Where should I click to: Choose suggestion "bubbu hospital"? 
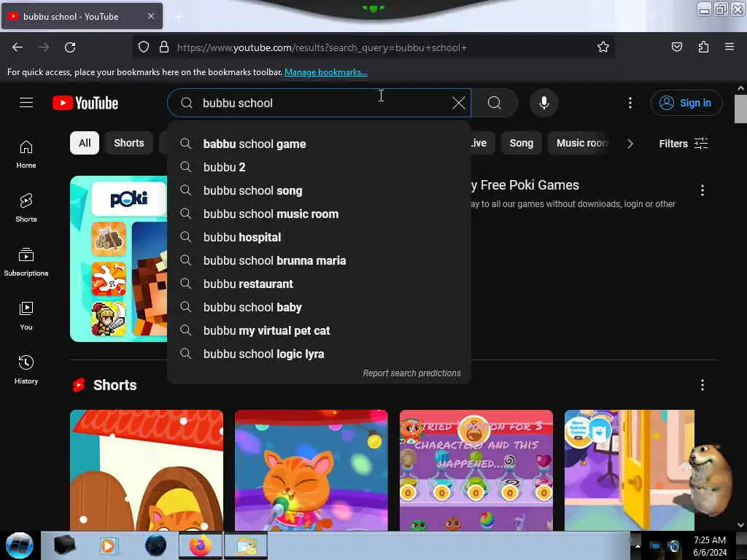[319, 237]
